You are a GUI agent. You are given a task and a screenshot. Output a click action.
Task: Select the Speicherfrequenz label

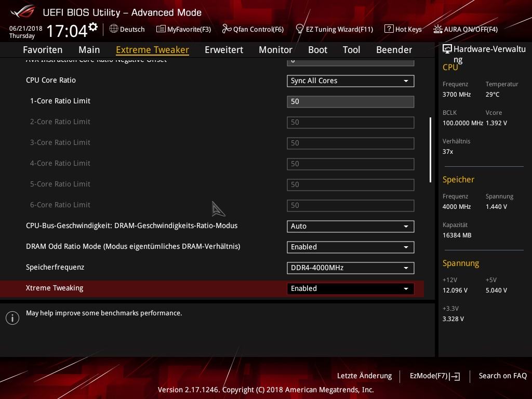point(55,268)
